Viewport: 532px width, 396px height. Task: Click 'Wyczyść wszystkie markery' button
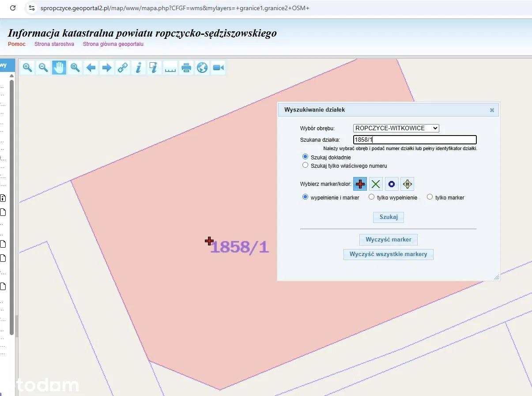[x=388, y=254]
